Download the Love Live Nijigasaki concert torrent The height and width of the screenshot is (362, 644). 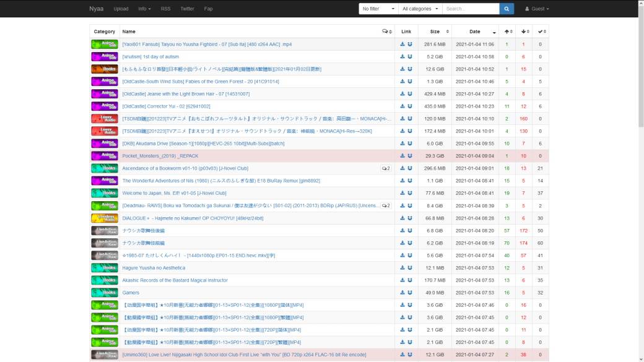click(401, 354)
